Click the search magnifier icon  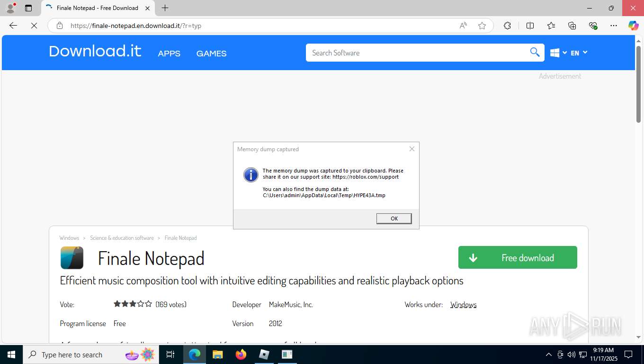point(535,53)
